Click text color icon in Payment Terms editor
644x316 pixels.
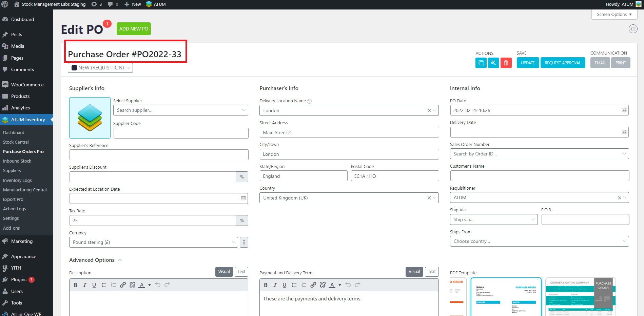[x=332, y=285]
